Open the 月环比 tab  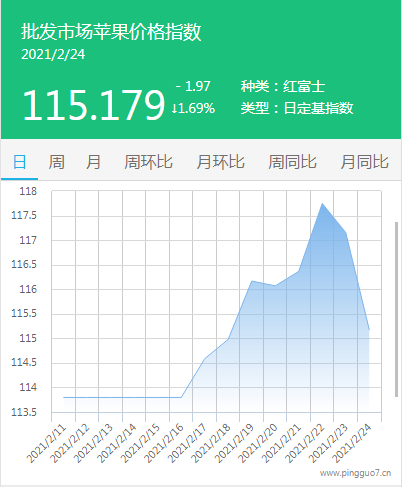[x=220, y=162]
